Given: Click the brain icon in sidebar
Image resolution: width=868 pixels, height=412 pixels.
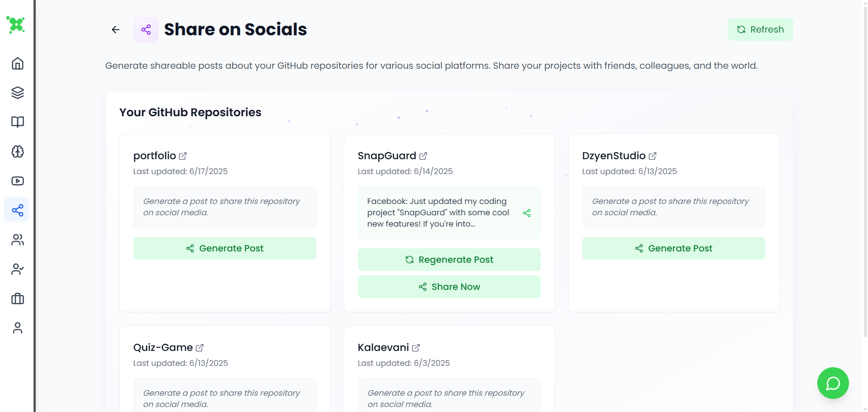Looking at the screenshot, I should [x=17, y=152].
